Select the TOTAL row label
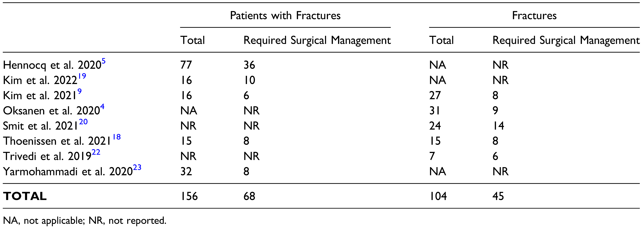 (25, 196)
